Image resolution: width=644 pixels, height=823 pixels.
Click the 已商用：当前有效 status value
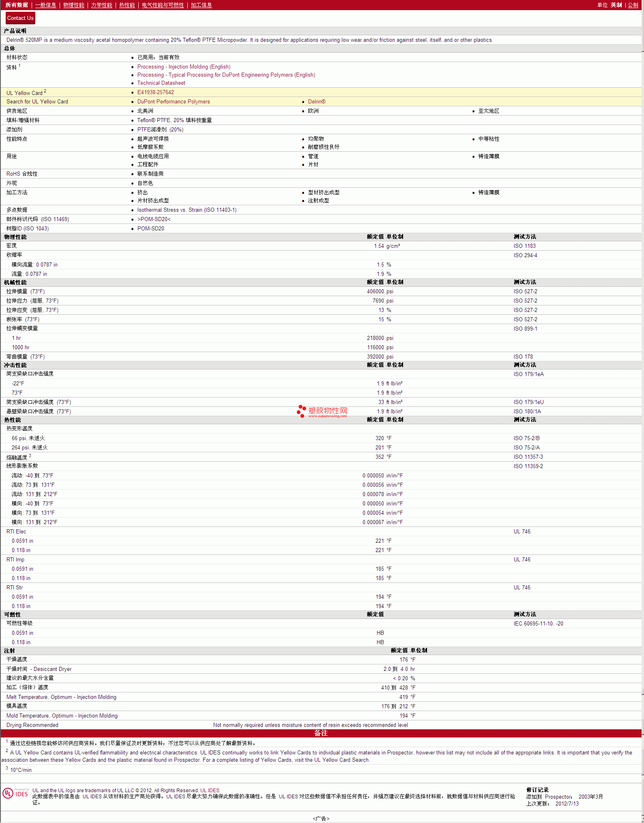[x=158, y=58]
